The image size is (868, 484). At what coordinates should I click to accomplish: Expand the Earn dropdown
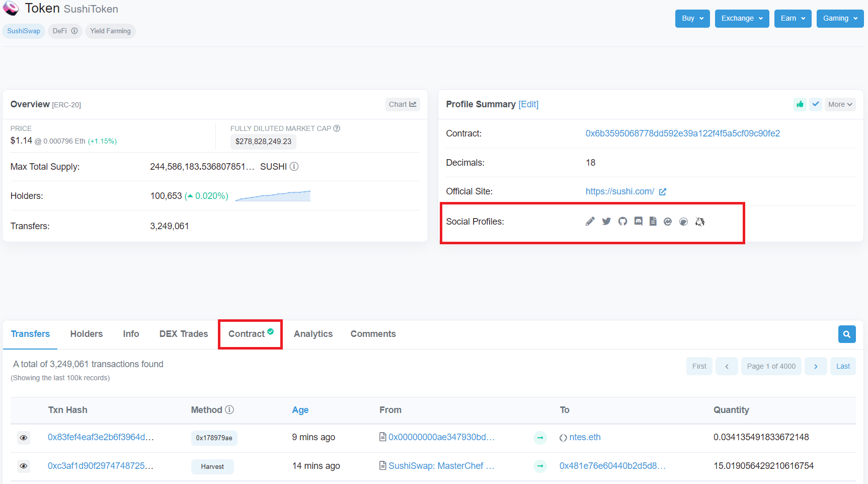point(793,18)
